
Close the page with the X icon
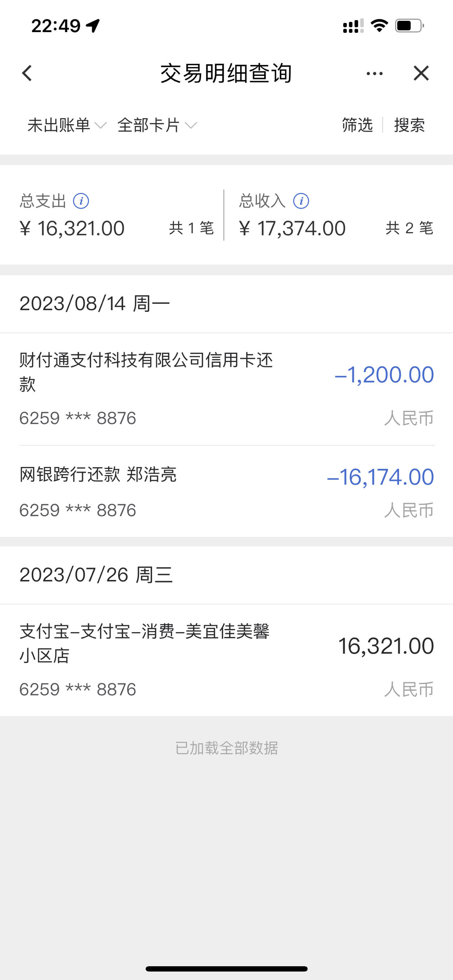point(421,73)
